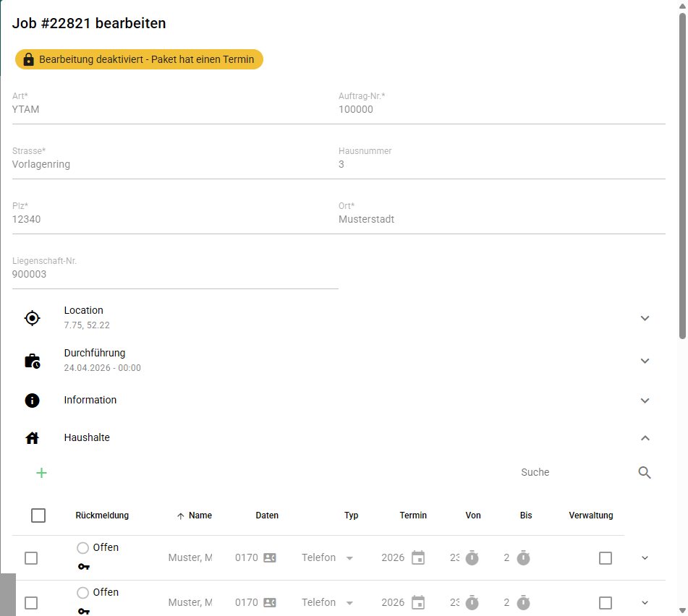This screenshot has width=688, height=616.
Task: Add a household with the green plus
Action: point(41,473)
